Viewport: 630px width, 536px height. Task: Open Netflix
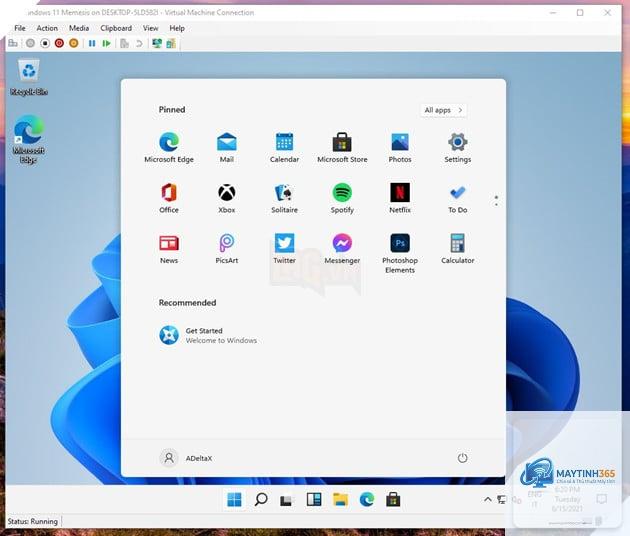coord(400,198)
